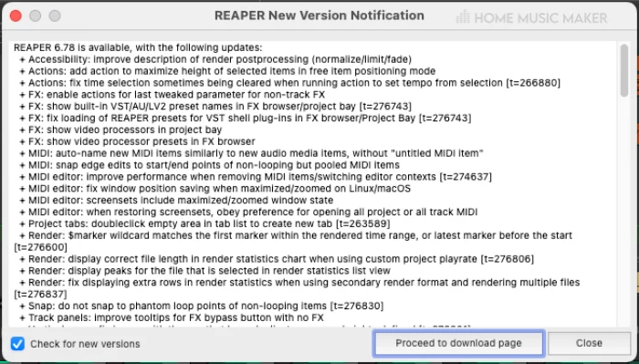The width and height of the screenshot is (639, 364).
Task: Click Proceed to download page button
Action: pyautogui.click(x=458, y=343)
